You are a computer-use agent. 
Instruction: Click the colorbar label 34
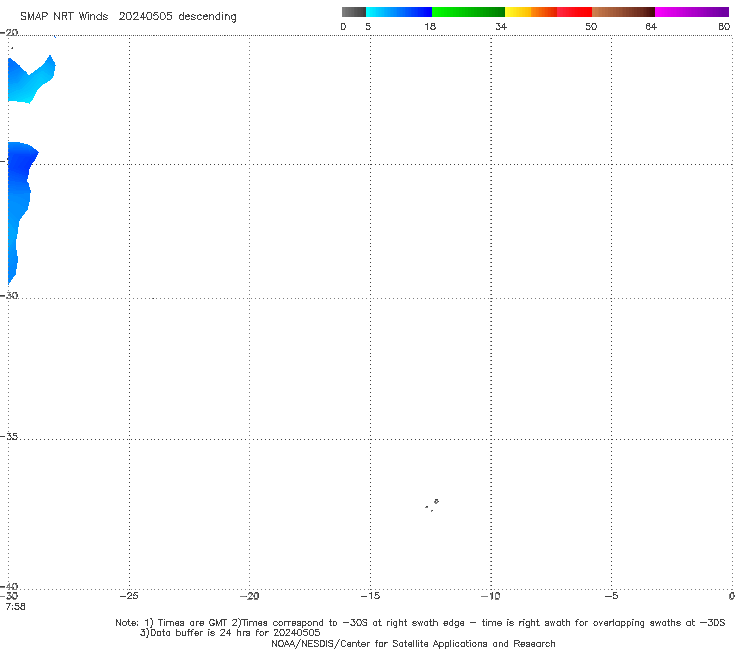(x=501, y=26)
